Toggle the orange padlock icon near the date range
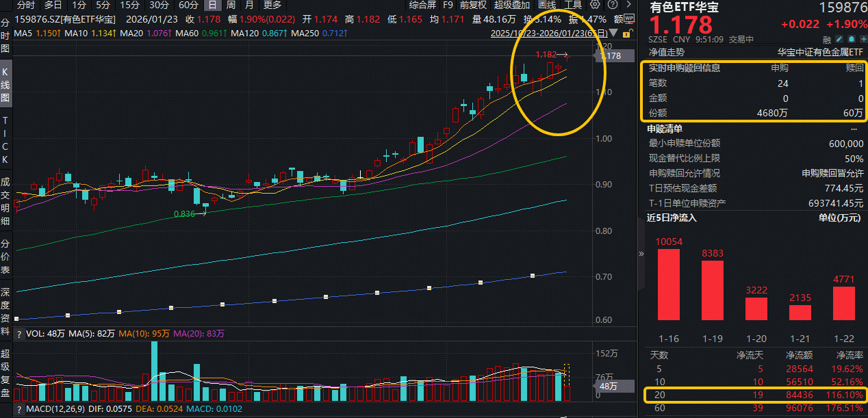Image resolution: width=868 pixels, height=418 pixels. (x=626, y=34)
